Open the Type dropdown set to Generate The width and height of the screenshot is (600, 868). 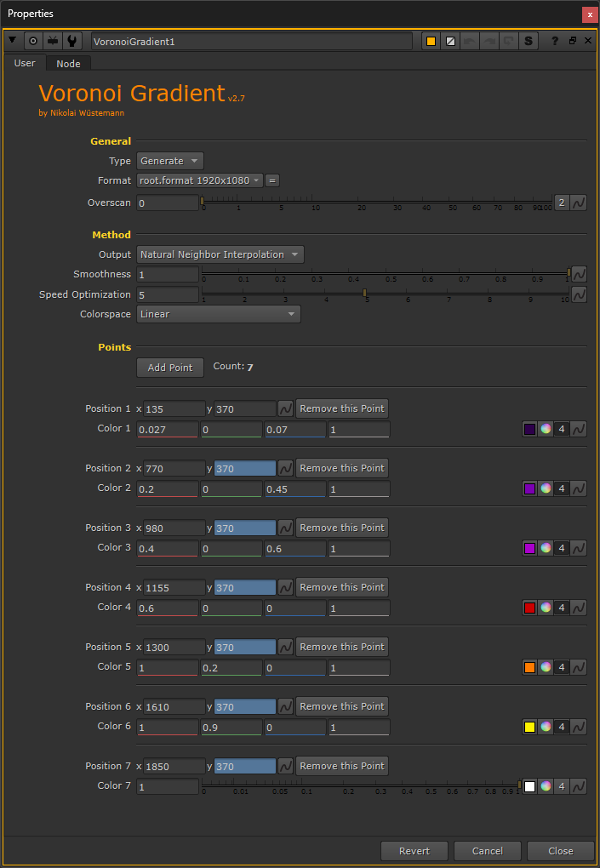pyautogui.click(x=170, y=161)
